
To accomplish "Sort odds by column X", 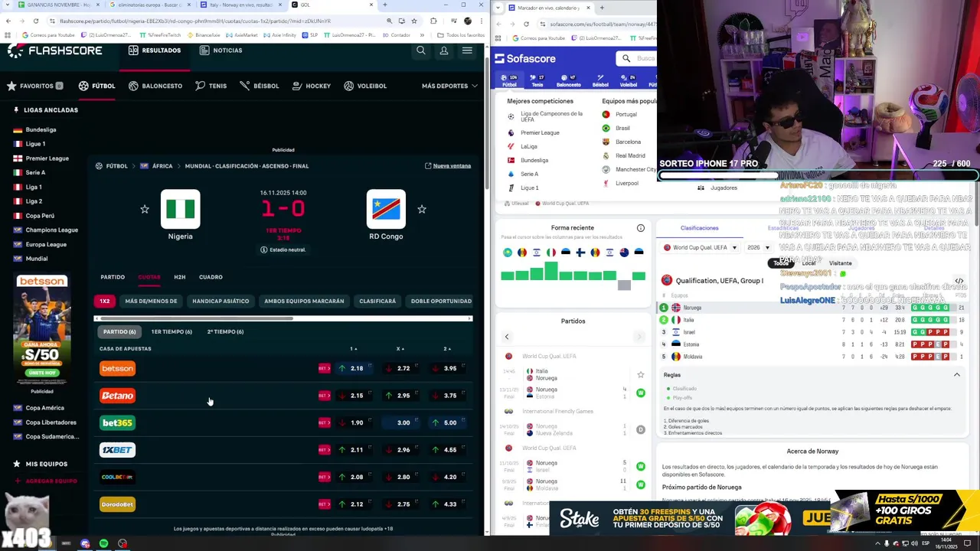I will click(x=400, y=349).
